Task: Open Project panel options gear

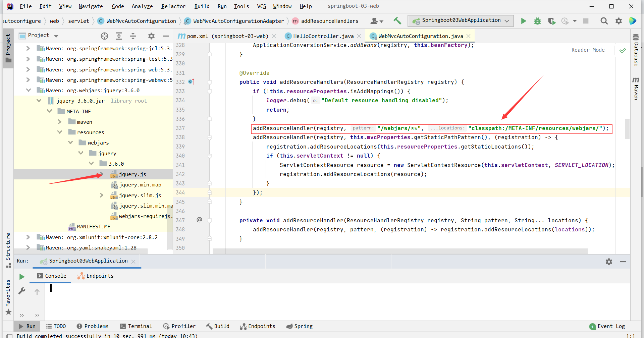Action: 151,36
